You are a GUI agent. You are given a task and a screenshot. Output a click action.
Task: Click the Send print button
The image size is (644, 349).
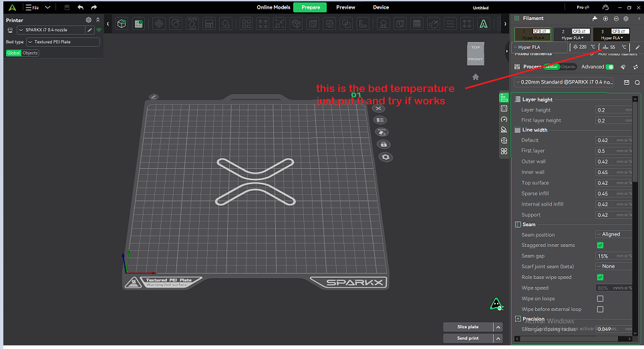pyautogui.click(x=468, y=338)
